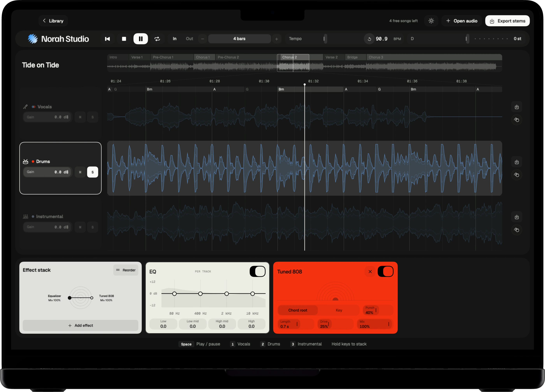This screenshot has width=545, height=392.
Task: Export the Drums stem icon
Action: click(517, 162)
